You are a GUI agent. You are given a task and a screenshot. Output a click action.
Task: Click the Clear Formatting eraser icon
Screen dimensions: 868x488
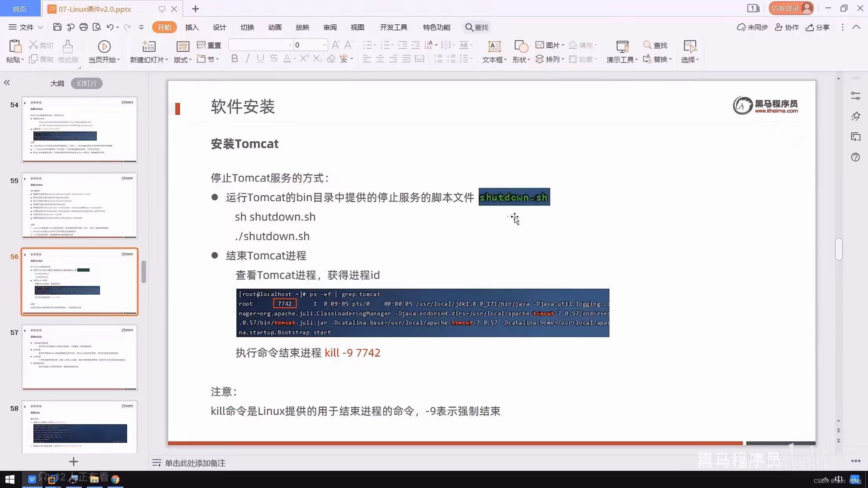331,59
